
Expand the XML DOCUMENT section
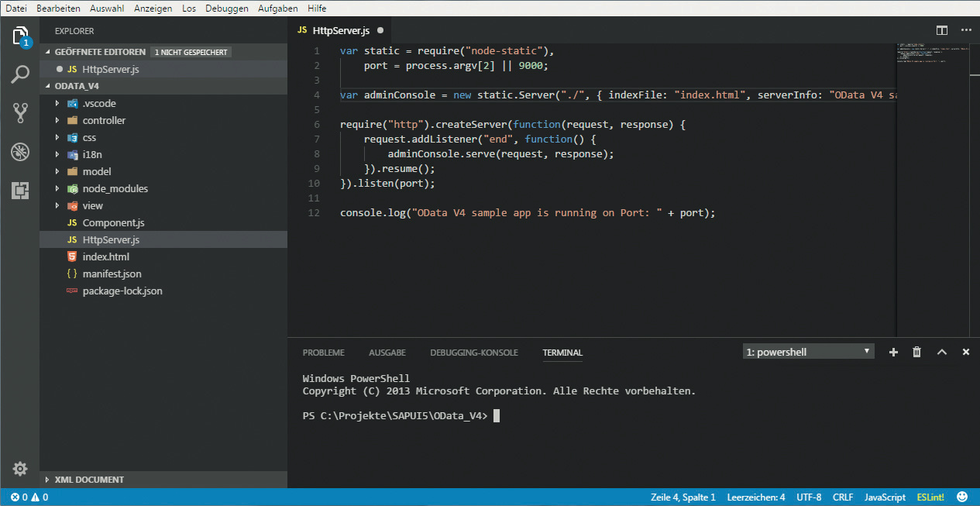pos(89,480)
